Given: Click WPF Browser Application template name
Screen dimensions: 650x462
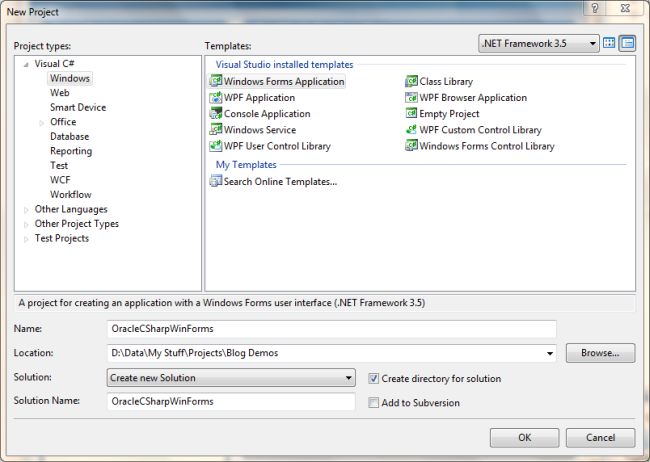Looking at the screenshot, I should (x=473, y=97).
